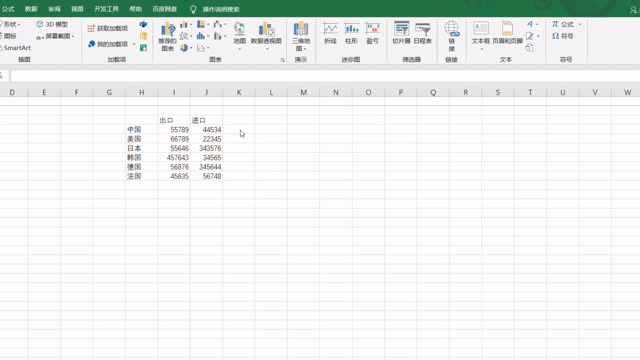This screenshot has width=640, height=360.
Task: Insert a statistic histogram chart
Action: click(203, 36)
